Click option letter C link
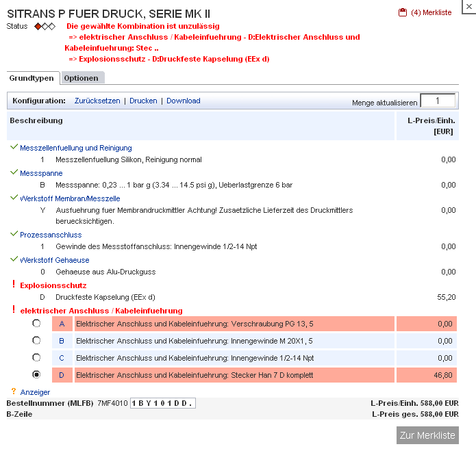The width and height of the screenshot is (476, 451). click(62, 358)
